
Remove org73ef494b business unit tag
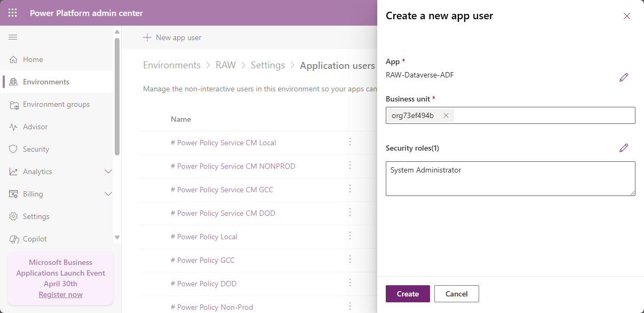click(446, 115)
